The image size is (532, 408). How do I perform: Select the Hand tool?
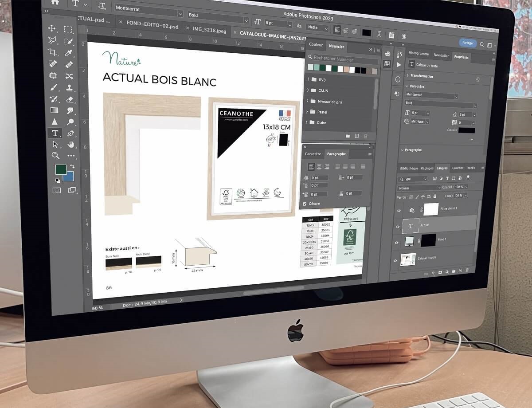(x=71, y=145)
